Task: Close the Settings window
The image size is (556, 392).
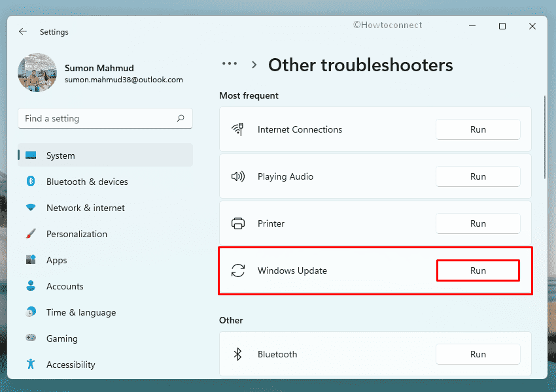Action: [x=532, y=26]
